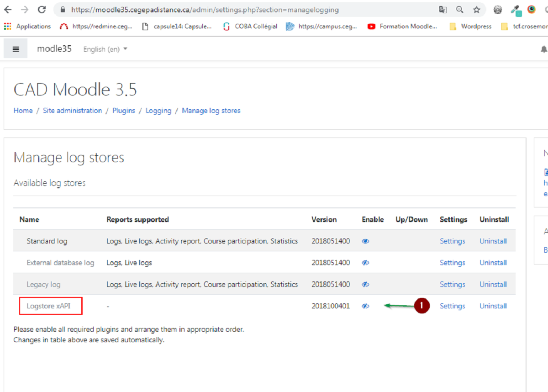
Task: Click the browser back arrow
Action: click(x=8, y=10)
